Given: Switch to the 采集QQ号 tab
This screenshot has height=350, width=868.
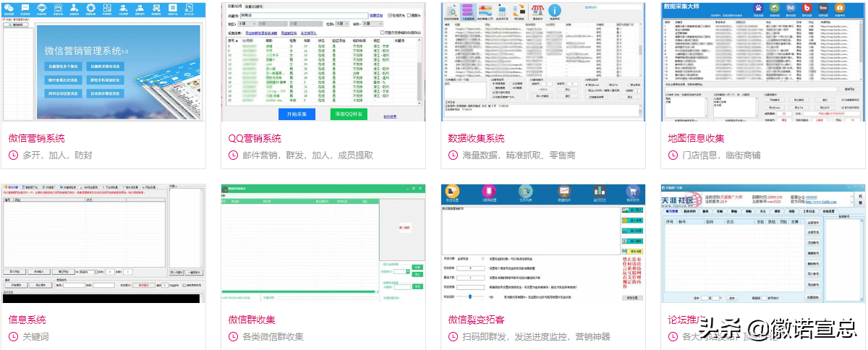Looking at the screenshot, I should click(234, 6).
